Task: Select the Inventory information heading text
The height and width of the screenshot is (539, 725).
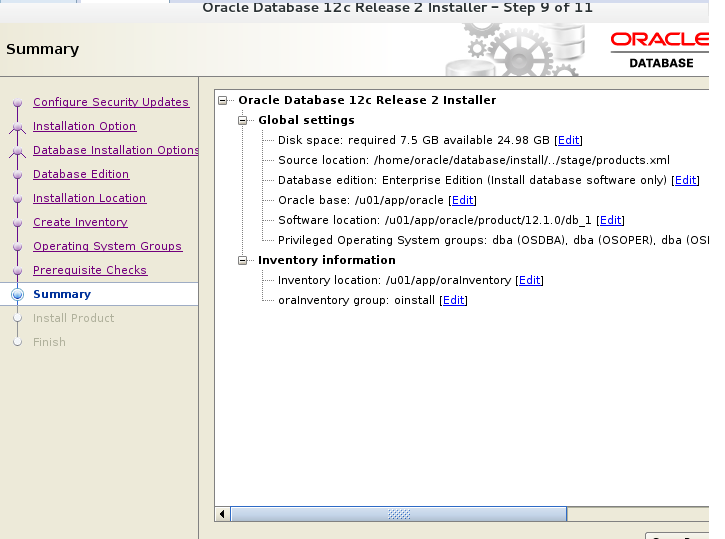Action: [326, 260]
